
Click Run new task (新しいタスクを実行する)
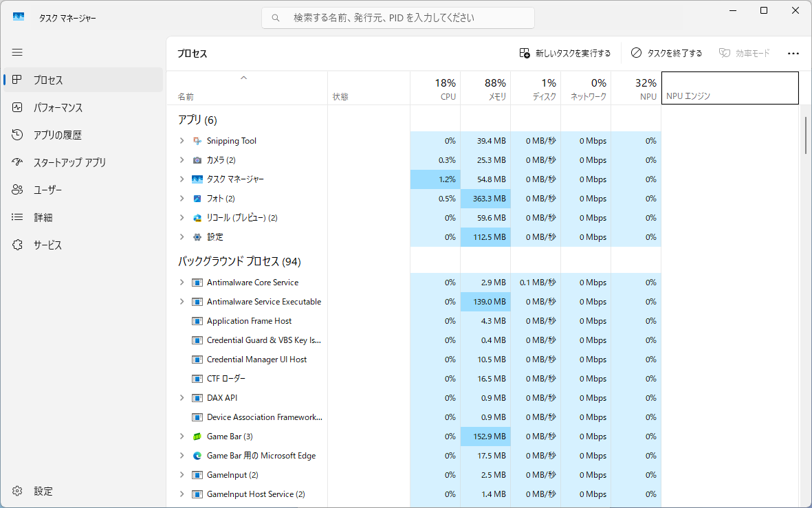[x=564, y=54]
